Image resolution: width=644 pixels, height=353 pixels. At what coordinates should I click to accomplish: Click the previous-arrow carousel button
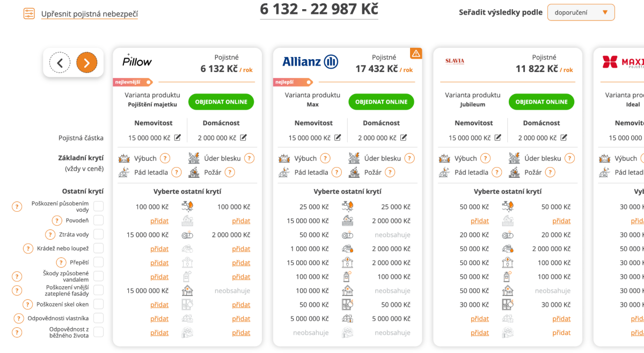click(x=60, y=63)
